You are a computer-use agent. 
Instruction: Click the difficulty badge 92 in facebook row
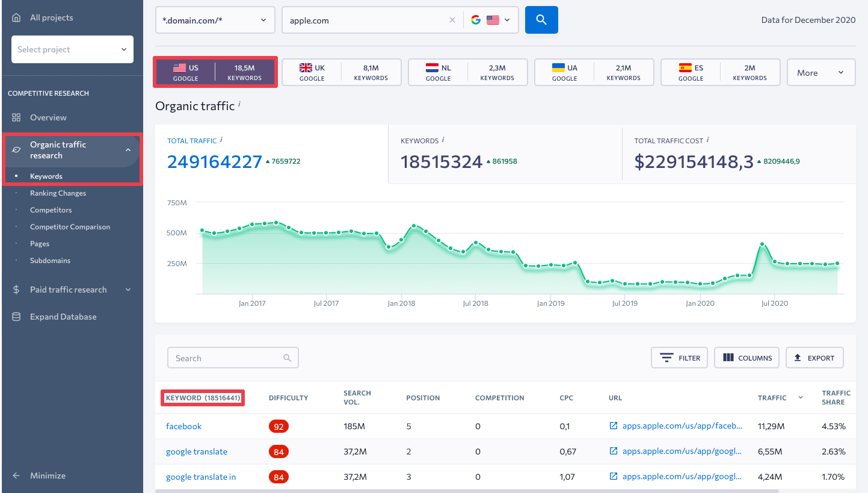(x=279, y=426)
